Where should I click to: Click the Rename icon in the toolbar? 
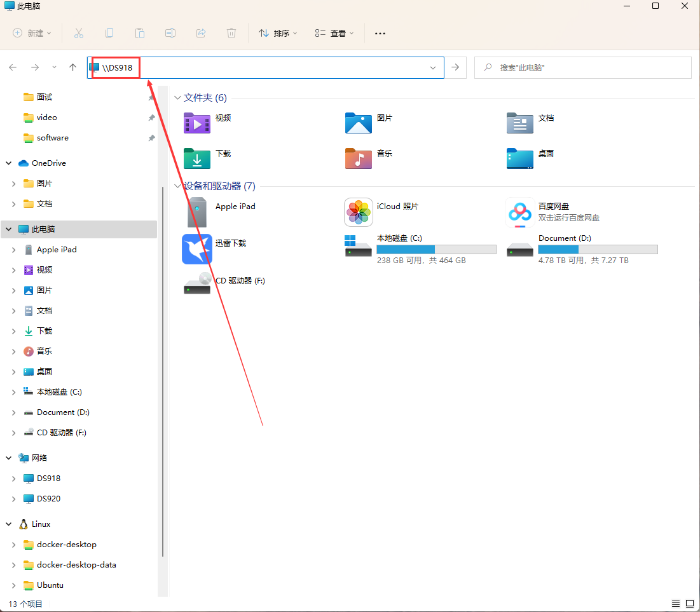coord(170,33)
